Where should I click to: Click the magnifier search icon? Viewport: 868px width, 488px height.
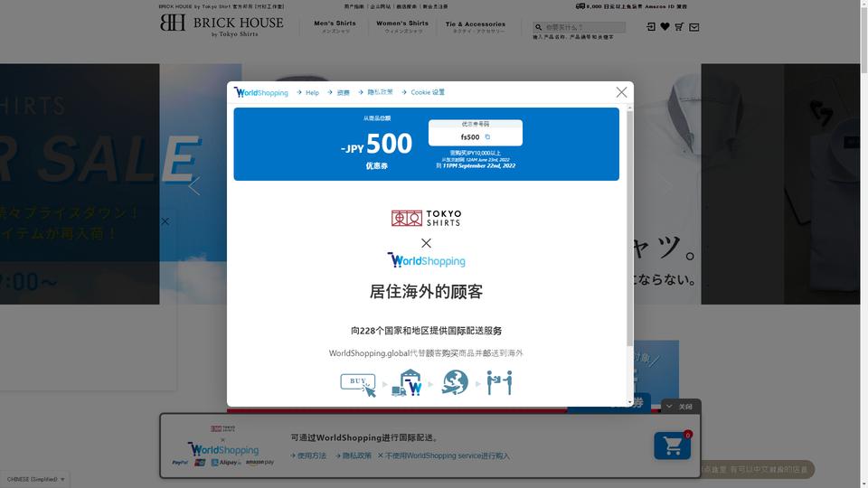538,27
